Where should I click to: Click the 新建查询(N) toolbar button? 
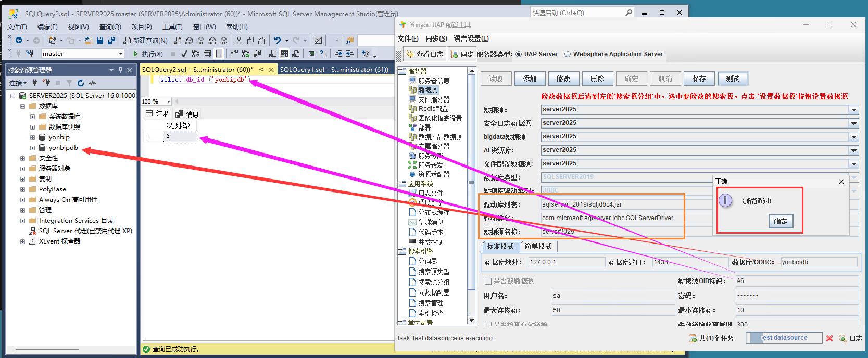pyautogui.click(x=145, y=40)
